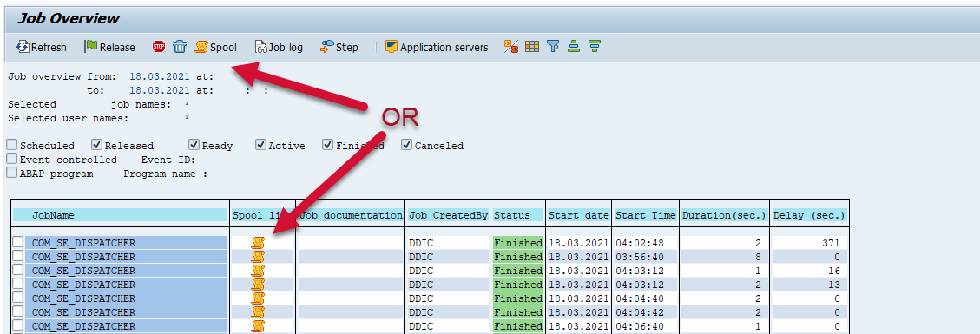Click the Step toolbar button
Image resolution: width=980 pixels, height=334 pixels.
coord(339,47)
